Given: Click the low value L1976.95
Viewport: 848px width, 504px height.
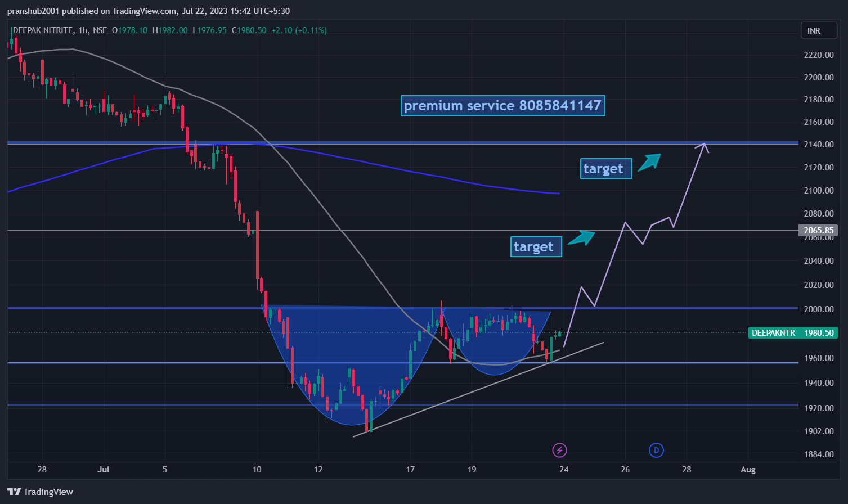Looking at the screenshot, I should tap(209, 30).
